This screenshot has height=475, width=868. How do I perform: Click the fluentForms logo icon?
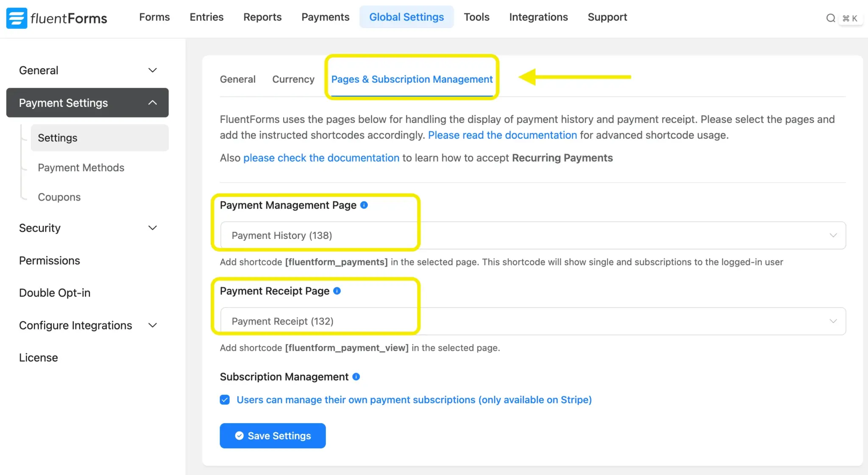pyautogui.click(x=17, y=18)
